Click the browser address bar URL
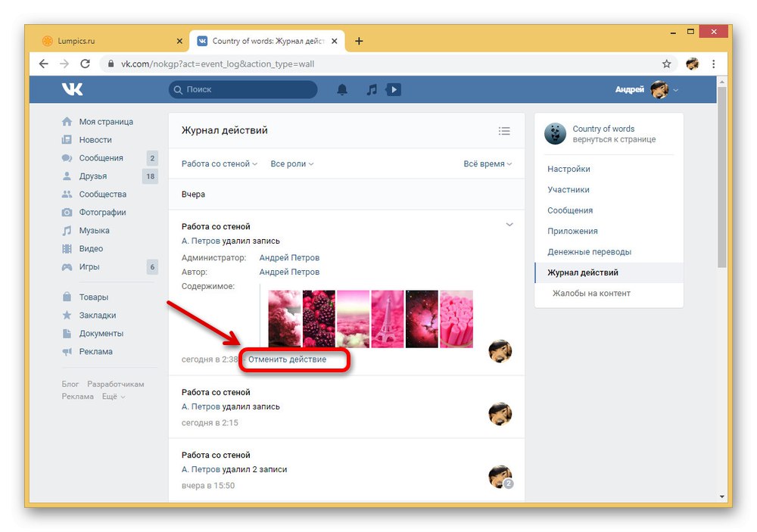 tap(217, 64)
